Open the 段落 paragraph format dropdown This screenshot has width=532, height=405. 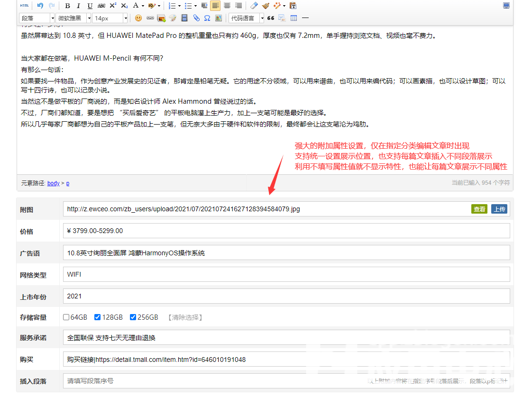37,18
